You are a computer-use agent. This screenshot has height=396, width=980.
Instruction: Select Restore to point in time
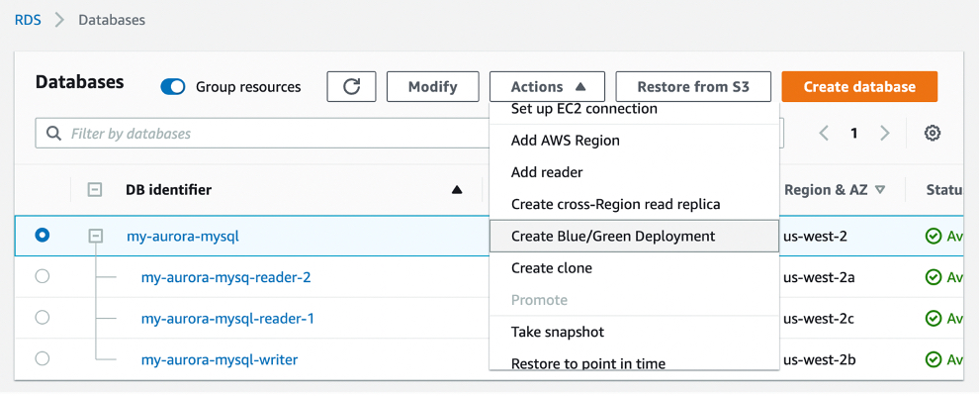pos(634,361)
